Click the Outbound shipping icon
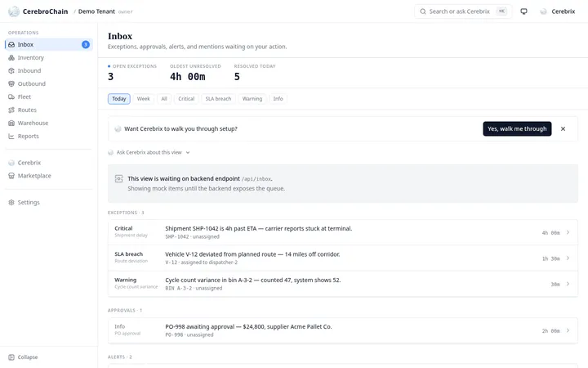This screenshot has width=588, height=368. 11,83
